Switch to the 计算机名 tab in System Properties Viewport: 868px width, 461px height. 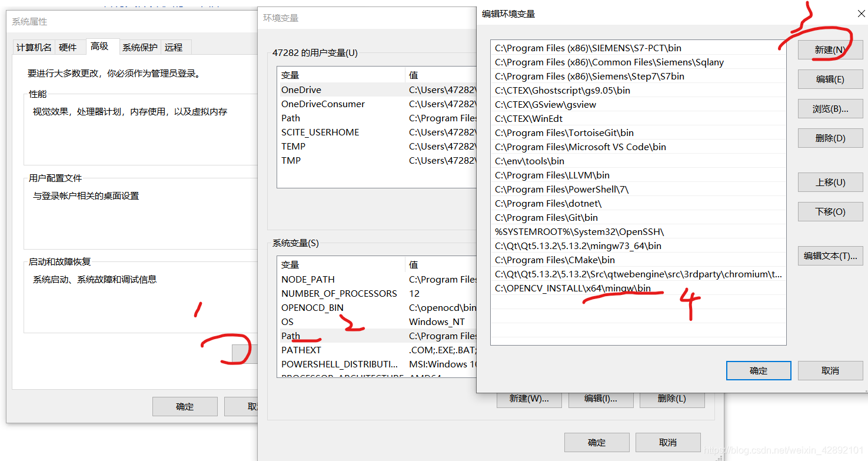coord(34,48)
